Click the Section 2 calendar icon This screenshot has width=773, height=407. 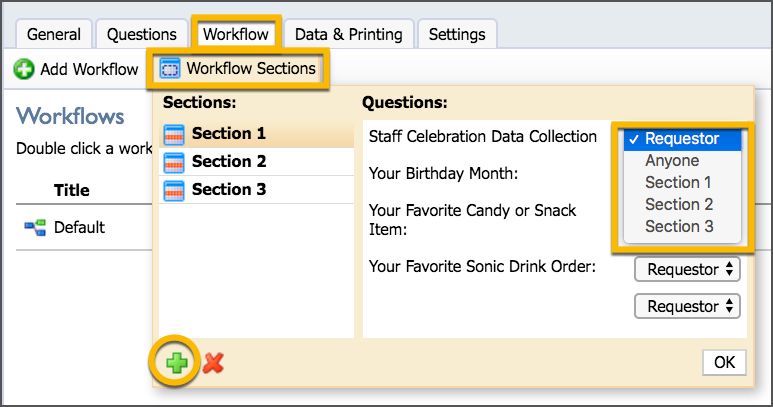tap(174, 162)
